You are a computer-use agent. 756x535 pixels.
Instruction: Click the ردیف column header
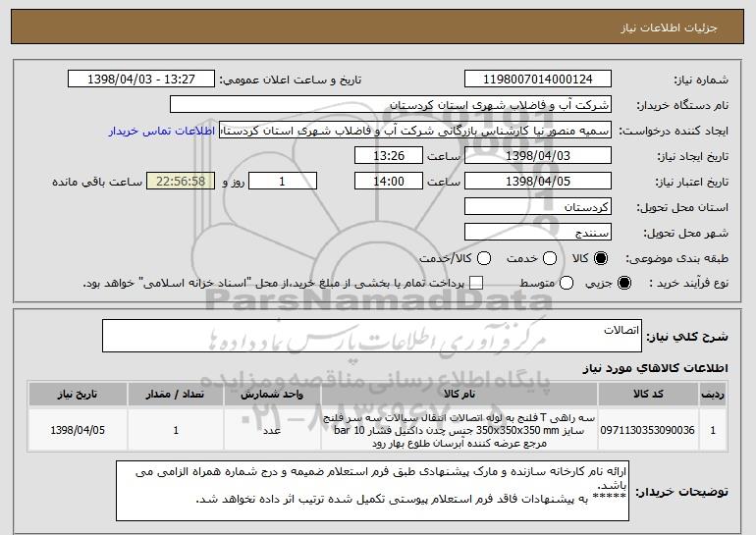(x=713, y=395)
